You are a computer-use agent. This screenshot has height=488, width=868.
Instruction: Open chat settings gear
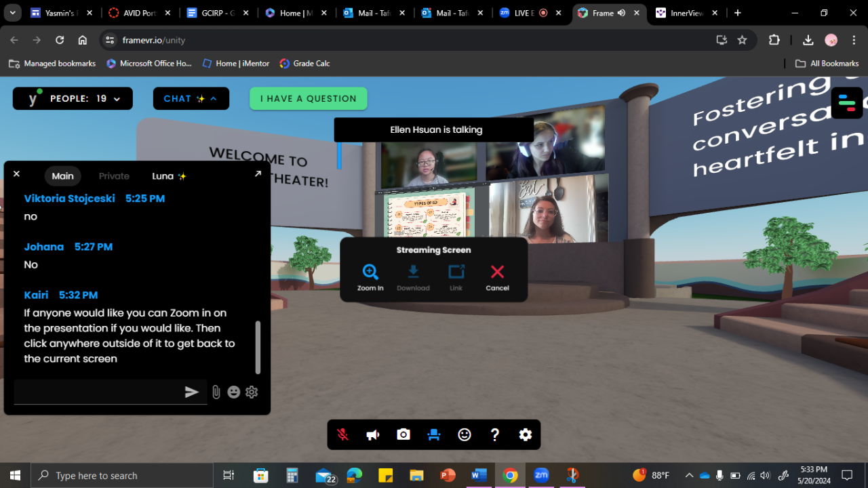tap(252, 392)
